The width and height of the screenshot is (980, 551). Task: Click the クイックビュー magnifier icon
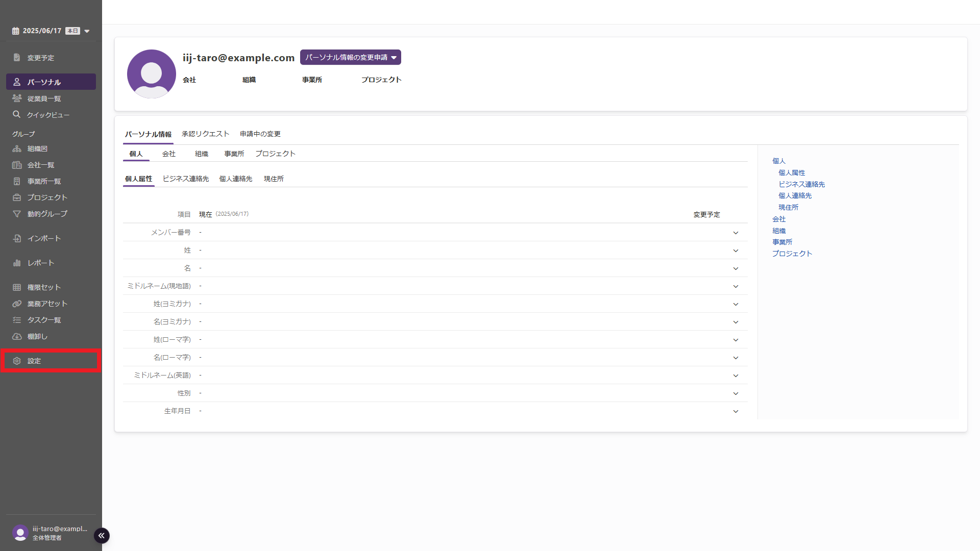tap(17, 115)
